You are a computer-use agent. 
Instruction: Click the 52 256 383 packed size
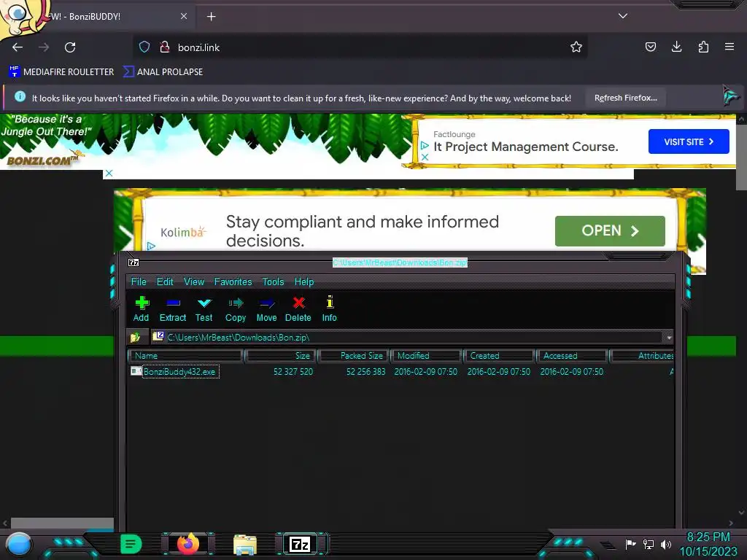pyautogui.click(x=366, y=371)
